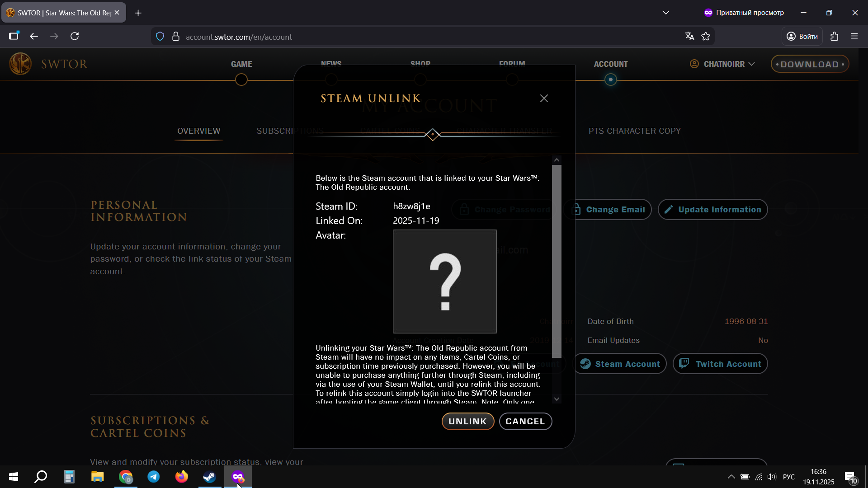Open the Firefox shield tracking protection icon
Screen dimensions: 868x488
pyautogui.click(x=160, y=37)
